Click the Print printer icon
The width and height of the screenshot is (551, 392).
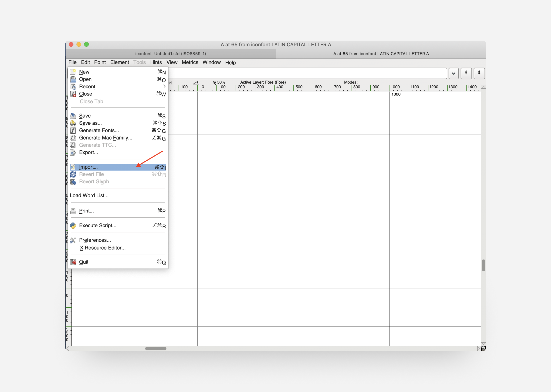click(x=73, y=211)
